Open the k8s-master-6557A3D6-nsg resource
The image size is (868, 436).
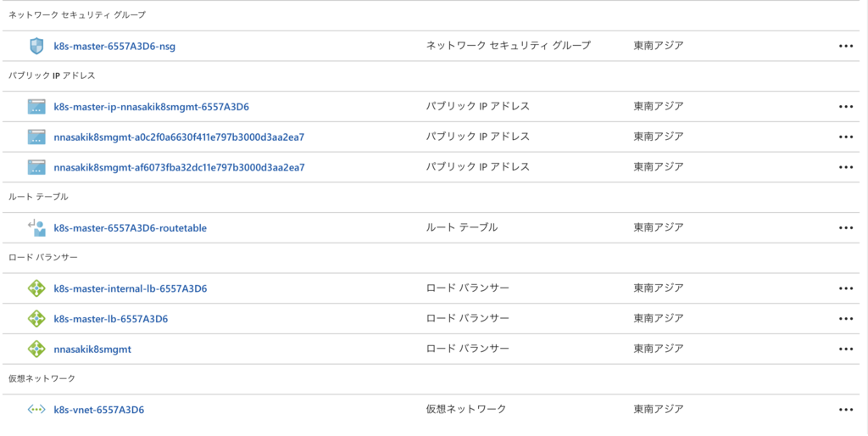pyautogui.click(x=114, y=46)
